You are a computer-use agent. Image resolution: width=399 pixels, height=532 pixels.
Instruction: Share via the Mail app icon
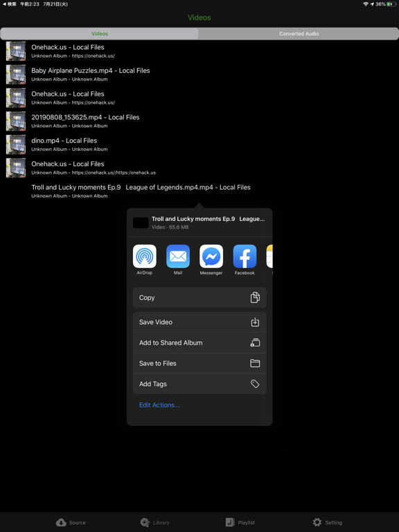click(178, 256)
